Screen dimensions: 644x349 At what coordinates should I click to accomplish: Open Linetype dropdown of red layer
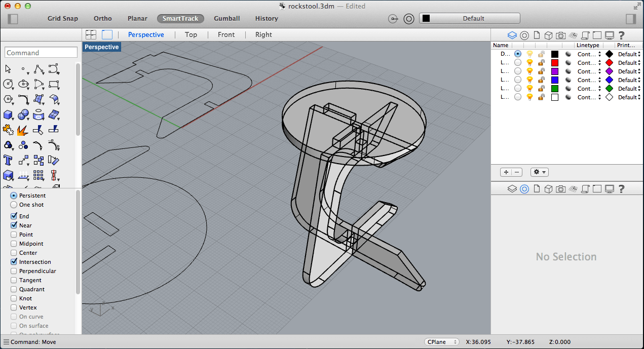point(589,63)
